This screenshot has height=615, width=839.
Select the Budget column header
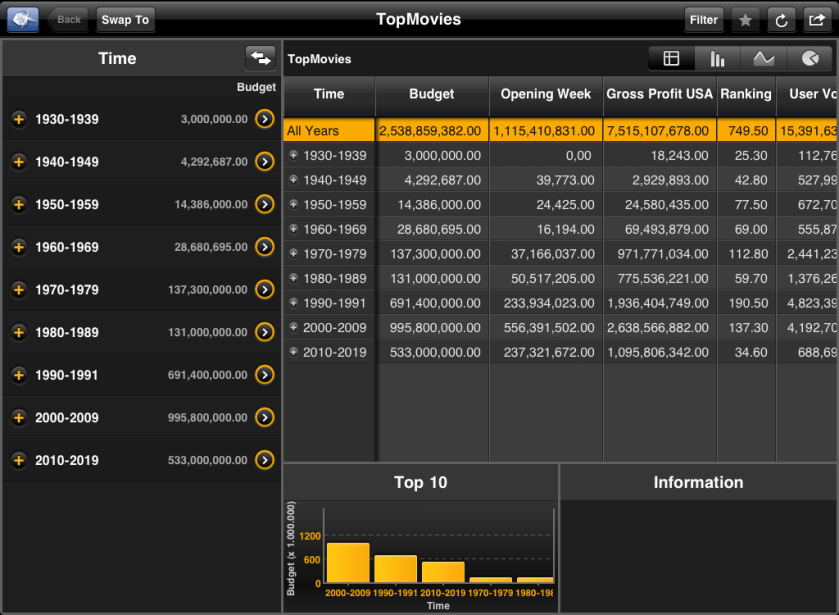(x=431, y=94)
